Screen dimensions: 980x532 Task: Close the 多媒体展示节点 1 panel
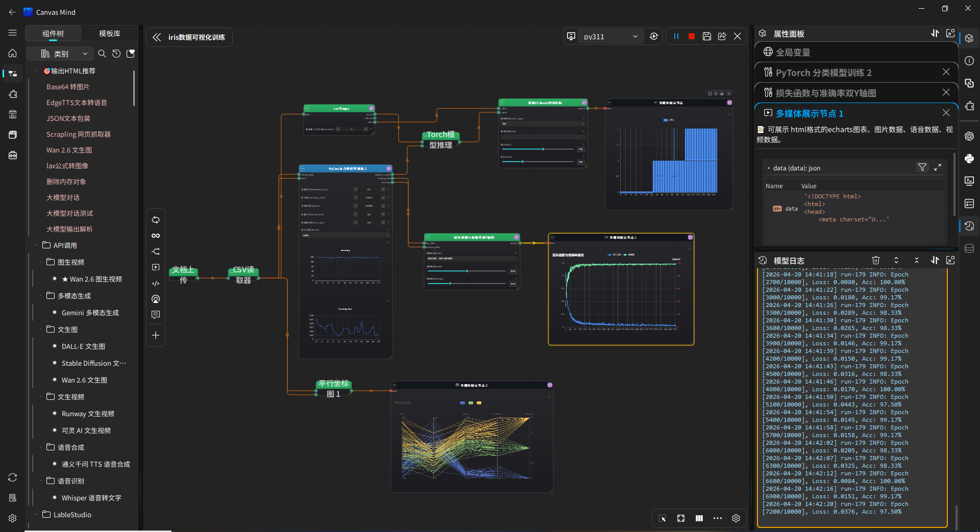click(x=946, y=113)
